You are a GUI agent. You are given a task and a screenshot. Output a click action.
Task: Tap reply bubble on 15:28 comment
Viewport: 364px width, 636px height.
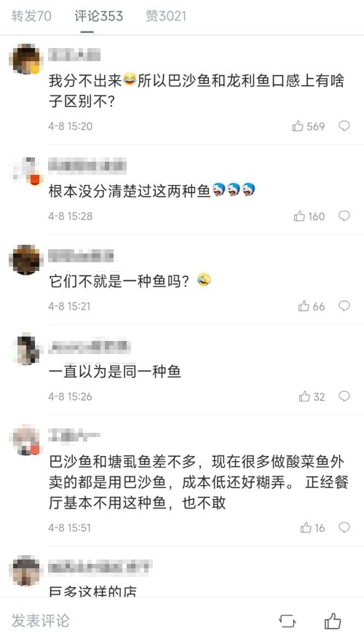coord(344,216)
